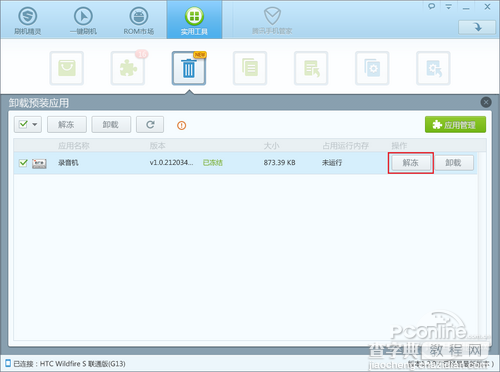Refresh the preinstalled app list
This screenshot has height=372, width=500.
150,125
